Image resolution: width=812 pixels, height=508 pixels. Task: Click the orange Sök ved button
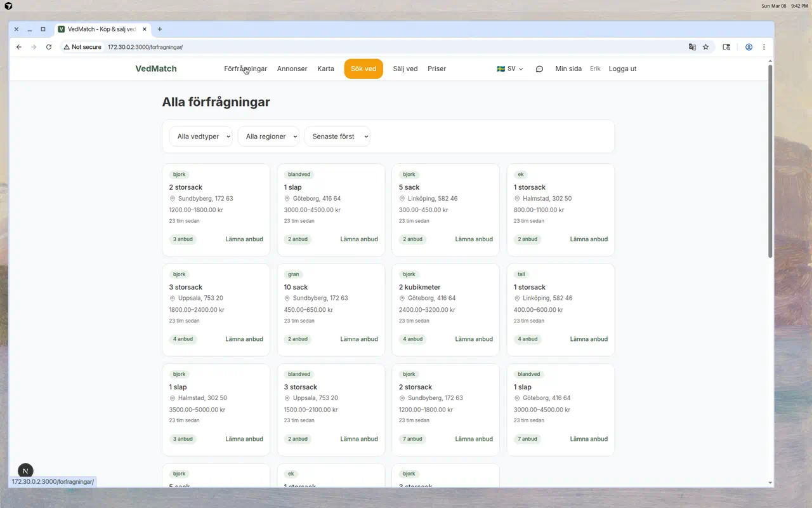(x=363, y=69)
